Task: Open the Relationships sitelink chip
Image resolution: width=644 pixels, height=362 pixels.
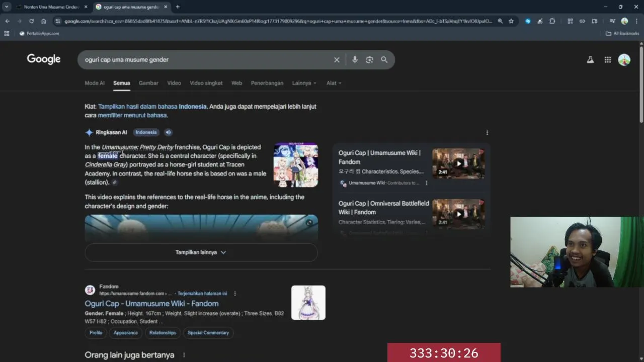Action: (163, 333)
